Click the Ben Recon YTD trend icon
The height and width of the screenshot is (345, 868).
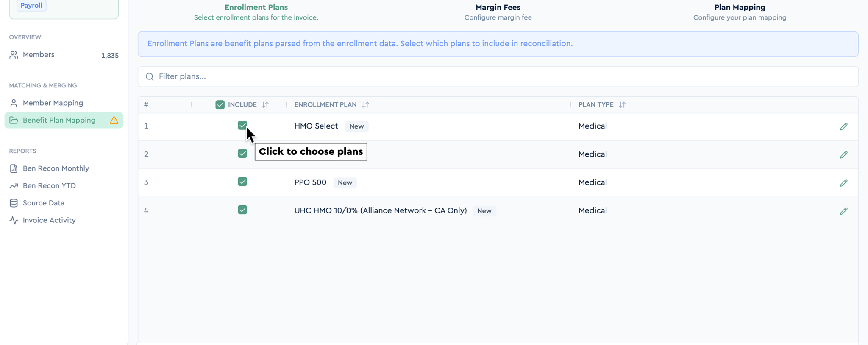[x=14, y=186]
